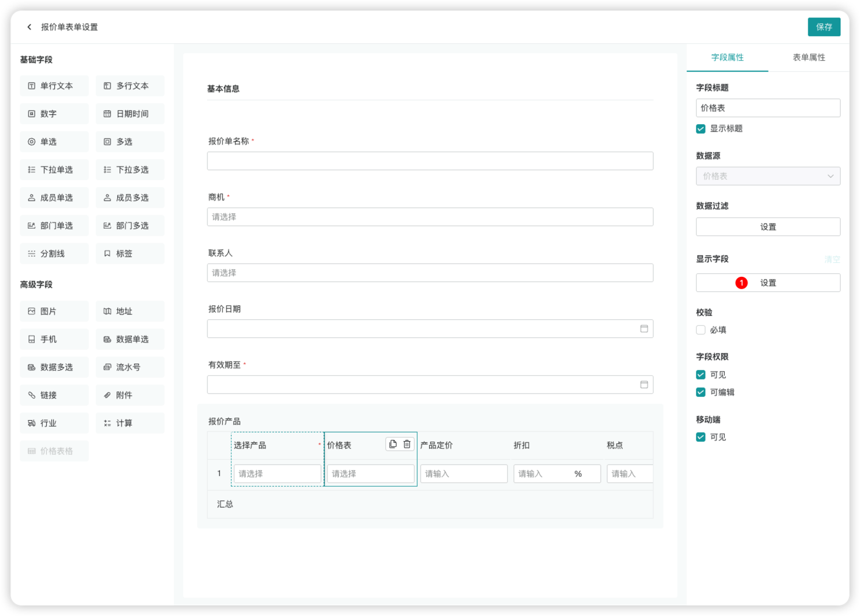The image size is (860, 616).
Task: Open the calendar icon in 报价日期 field
Action: [x=644, y=329]
